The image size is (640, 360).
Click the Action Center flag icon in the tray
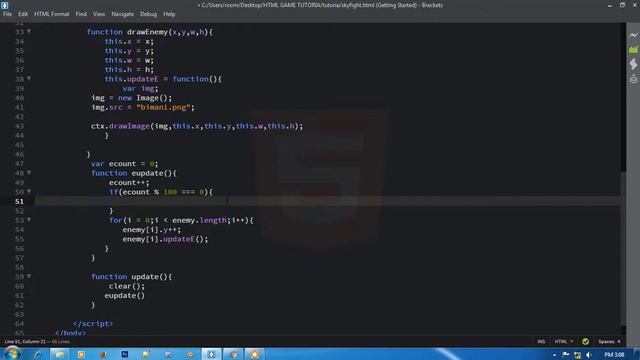point(565,355)
